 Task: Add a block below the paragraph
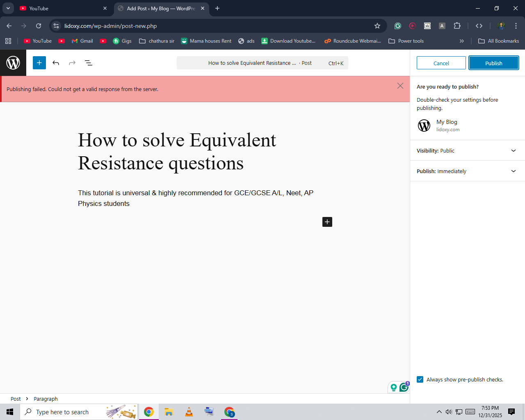pos(327,222)
